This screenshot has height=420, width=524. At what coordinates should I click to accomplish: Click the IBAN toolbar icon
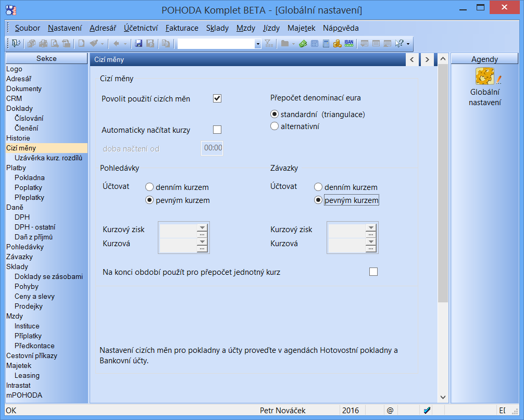pyautogui.click(x=349, y=43)
